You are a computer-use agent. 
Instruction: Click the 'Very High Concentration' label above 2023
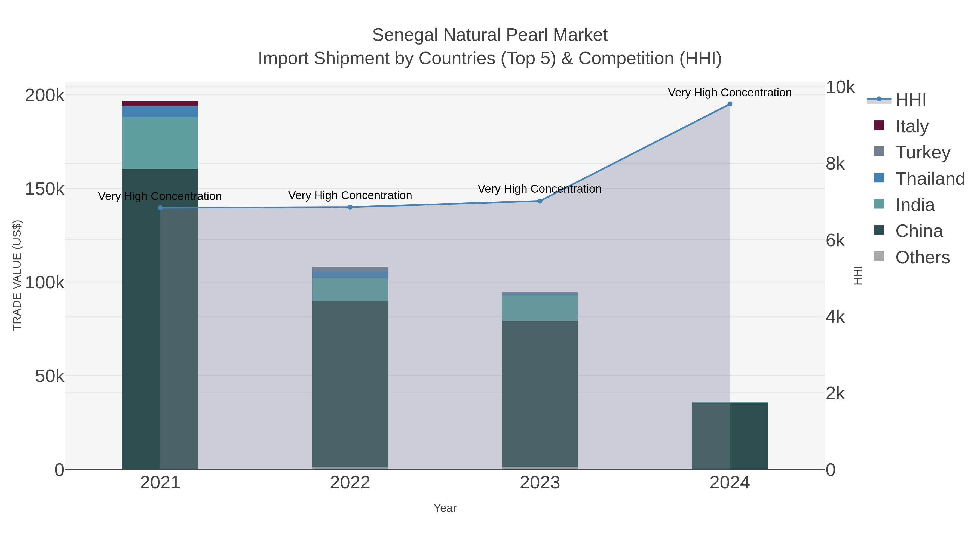[540, 189]
